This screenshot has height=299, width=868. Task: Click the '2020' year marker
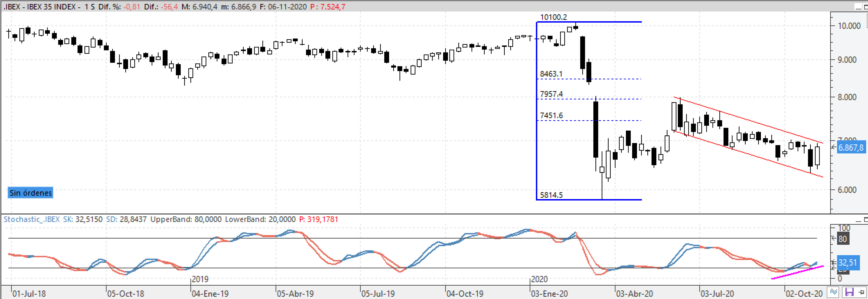539,279
